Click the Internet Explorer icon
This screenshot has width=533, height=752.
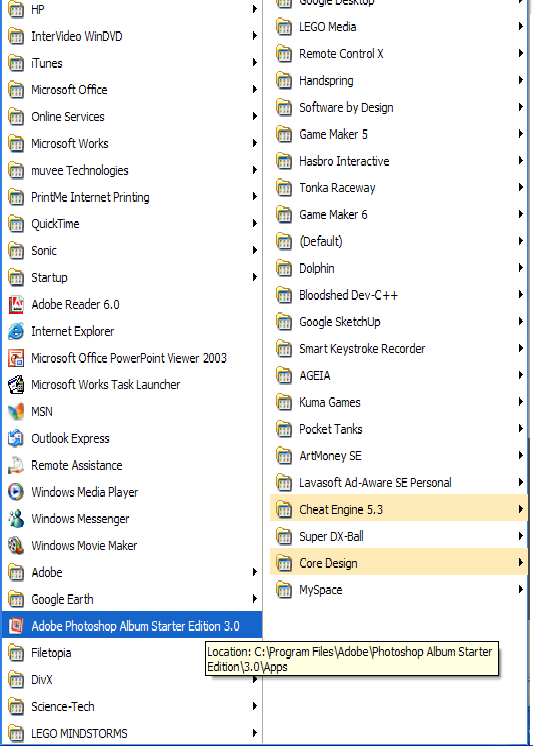point(16,331)
